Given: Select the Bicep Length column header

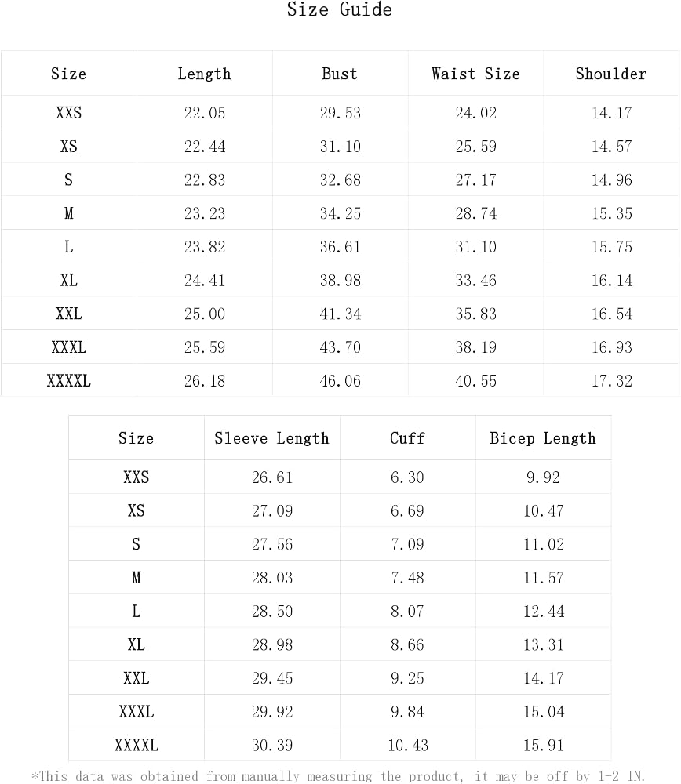Looking at the screenshot, I should (543, 438).
